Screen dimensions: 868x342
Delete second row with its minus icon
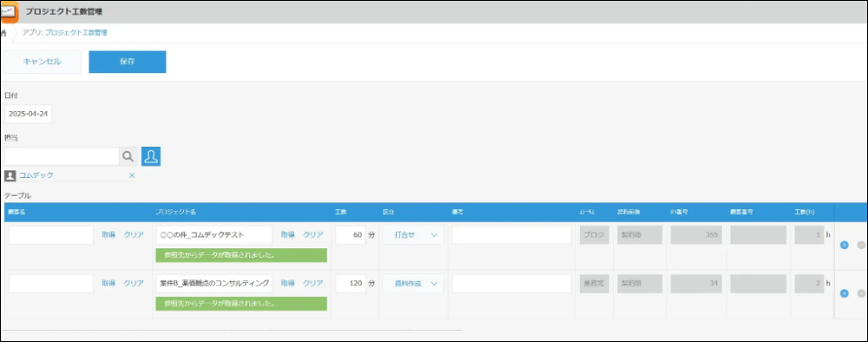861,293
